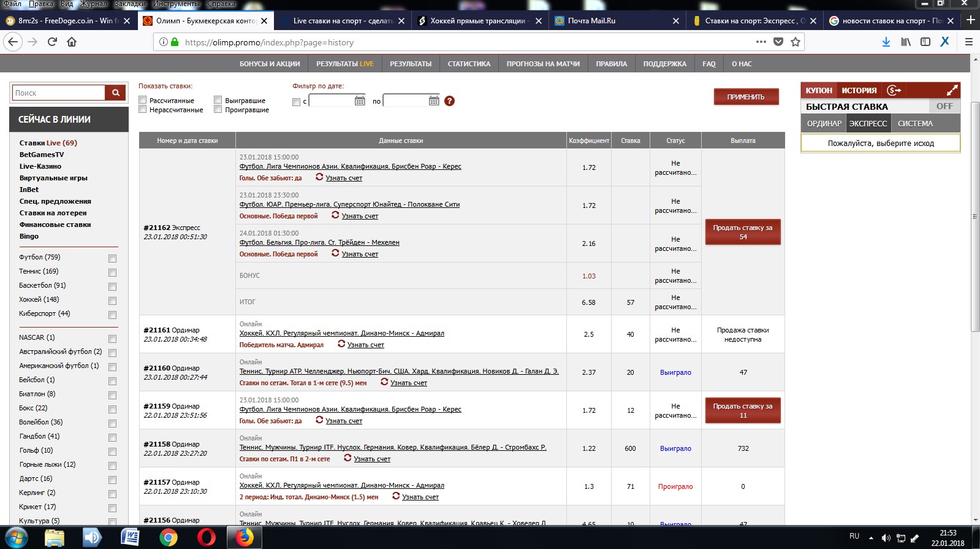This screenshot has height=549, width=980.
Task: Open the Firefox hamburger menu
Action: 969,42
